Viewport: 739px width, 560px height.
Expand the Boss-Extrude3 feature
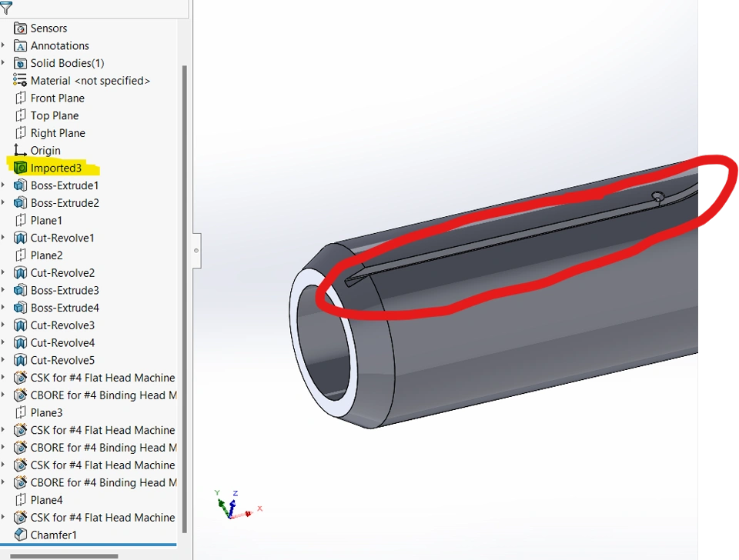[3, 290]
